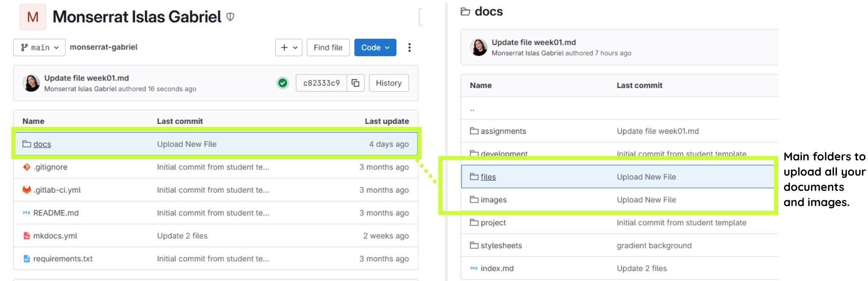This screenshot has height=281, width=868.
Task: Click the M project avatar
Action: (33, 17)
